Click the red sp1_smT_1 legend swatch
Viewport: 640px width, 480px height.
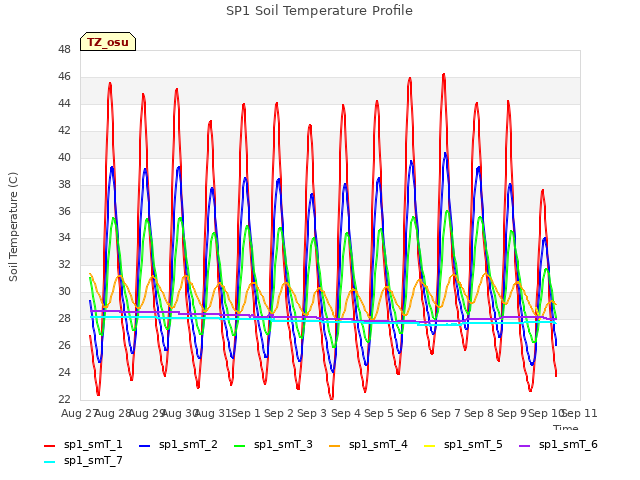tap(49, 446)
